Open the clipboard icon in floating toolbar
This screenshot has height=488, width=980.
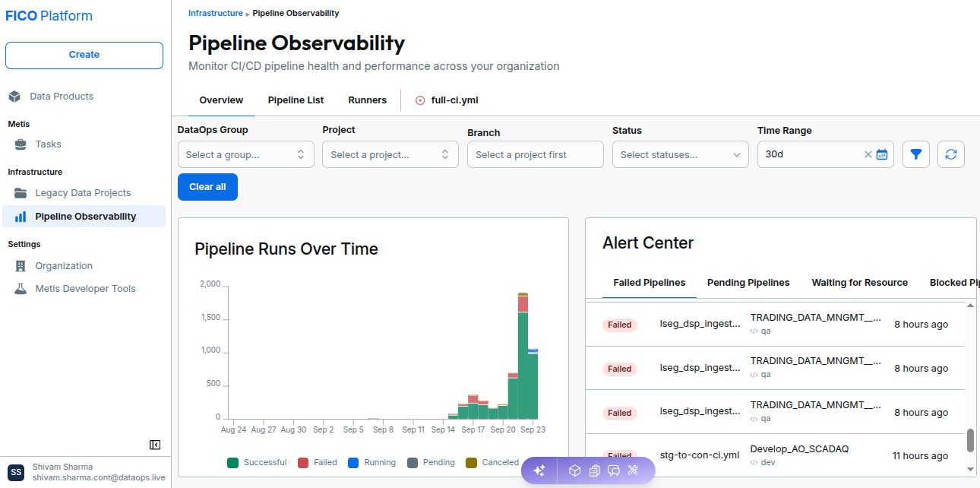coord(594,471)
